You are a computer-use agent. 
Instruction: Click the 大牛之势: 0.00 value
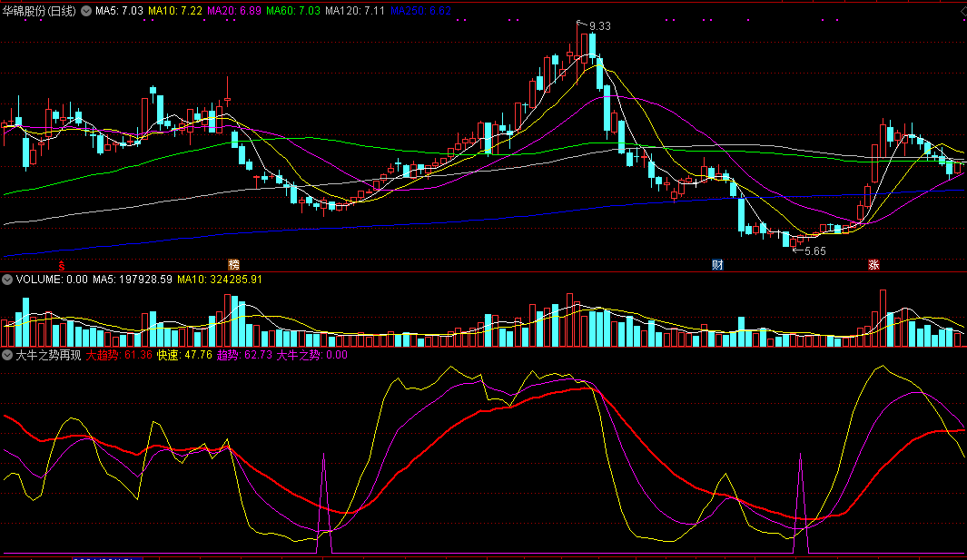(x=312, y=355)
